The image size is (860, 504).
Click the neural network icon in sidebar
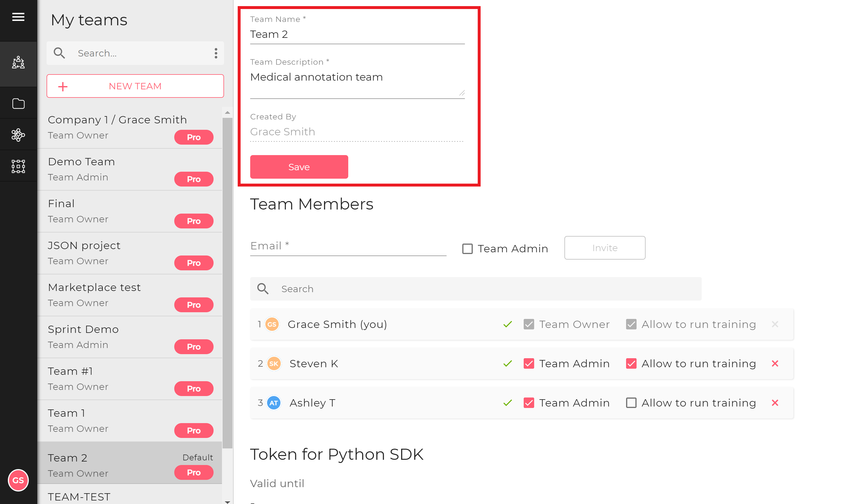pos(18,135)
